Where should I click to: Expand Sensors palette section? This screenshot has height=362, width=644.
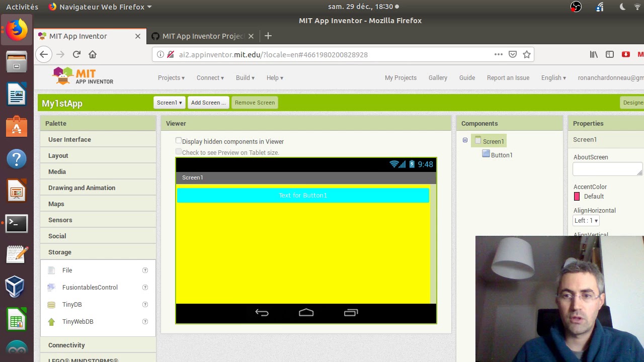click(98, 220)
